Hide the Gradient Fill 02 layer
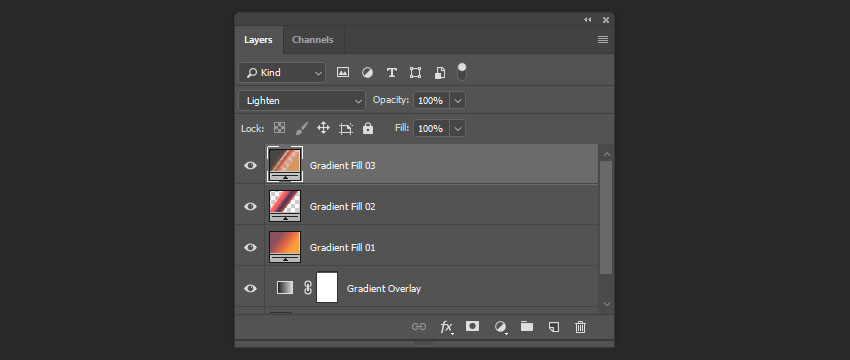850x360 pixels. [250, 207]
